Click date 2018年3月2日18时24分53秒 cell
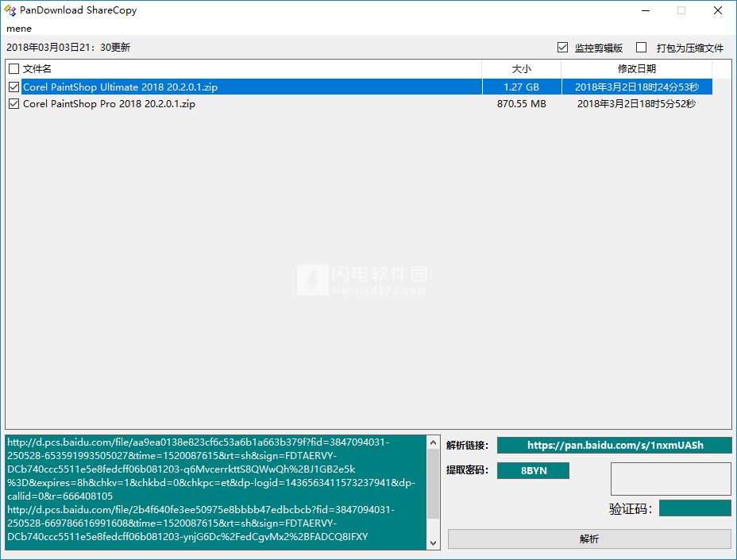Image resolution: width=737 pixels, height=560 pixels. point(637,87)
